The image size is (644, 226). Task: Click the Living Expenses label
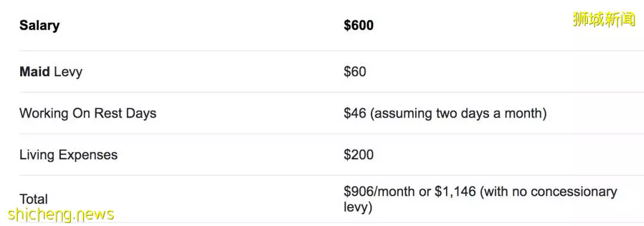pos(69,155)
